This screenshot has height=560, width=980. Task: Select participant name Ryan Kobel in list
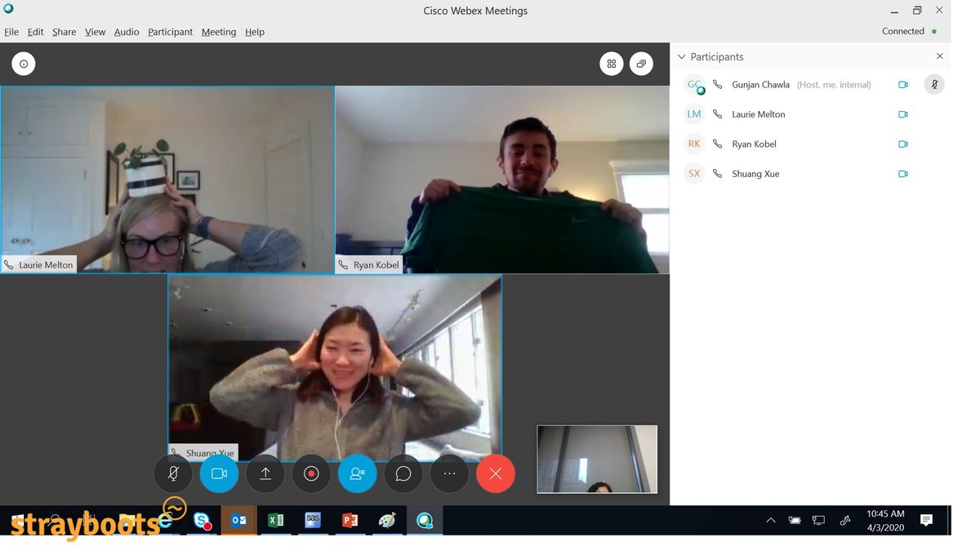(754, 144)
